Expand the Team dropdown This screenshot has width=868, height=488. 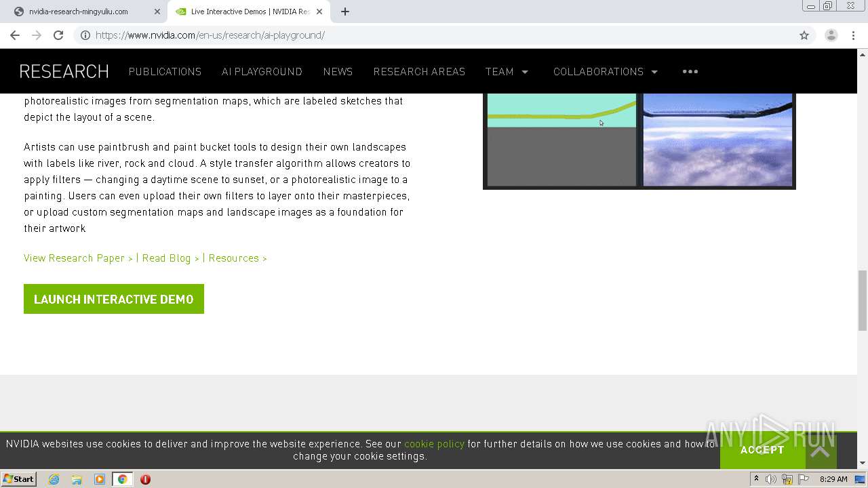pos(507,71)
